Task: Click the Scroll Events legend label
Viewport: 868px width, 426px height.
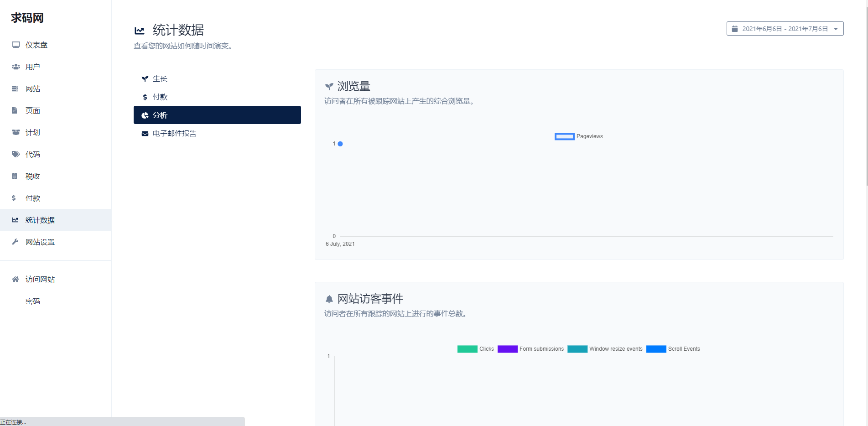Action: [x=684, y=349]
